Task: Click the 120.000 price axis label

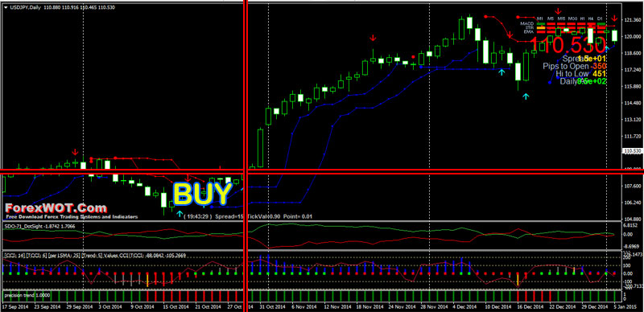Action: pyautogui.click(x=633, y=36)
